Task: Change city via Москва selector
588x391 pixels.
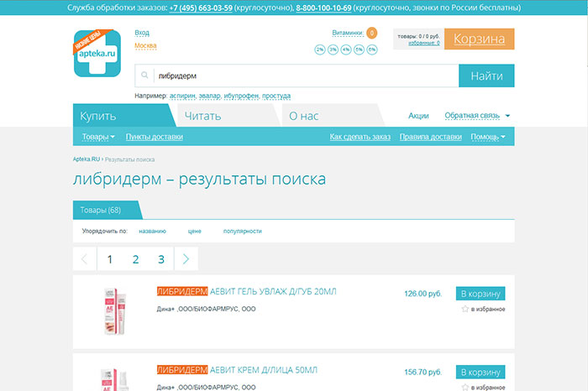Action: [x=145, y=45]
